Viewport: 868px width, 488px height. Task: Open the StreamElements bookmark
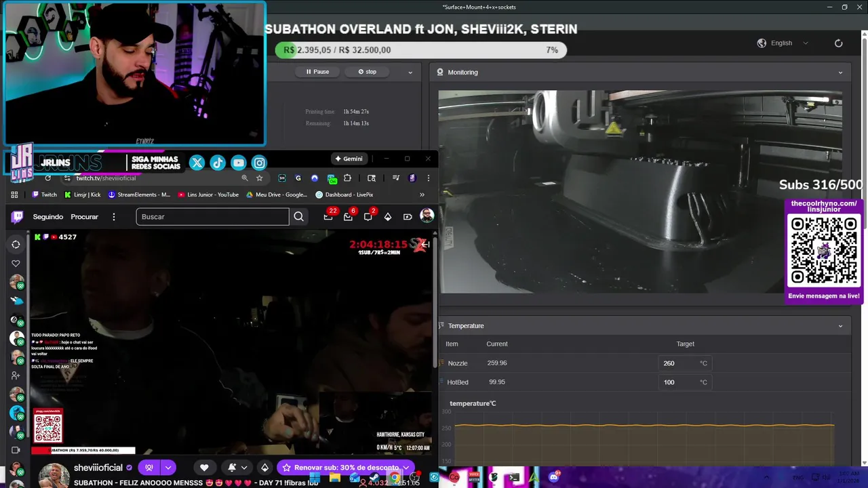pos(139,195)
